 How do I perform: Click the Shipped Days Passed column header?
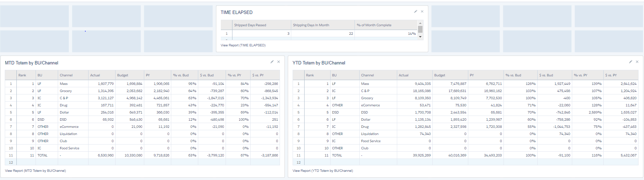tap(250, 25)
